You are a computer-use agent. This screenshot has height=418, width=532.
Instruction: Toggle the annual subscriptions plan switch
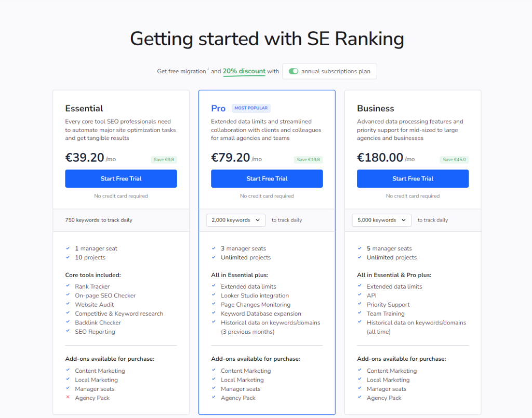click(x=294, y=71)
